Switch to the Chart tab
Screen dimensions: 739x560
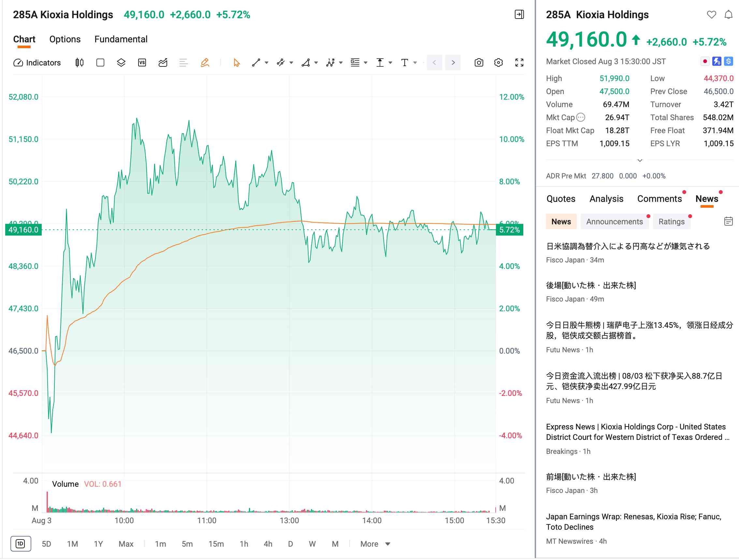[x=24, y=39]
